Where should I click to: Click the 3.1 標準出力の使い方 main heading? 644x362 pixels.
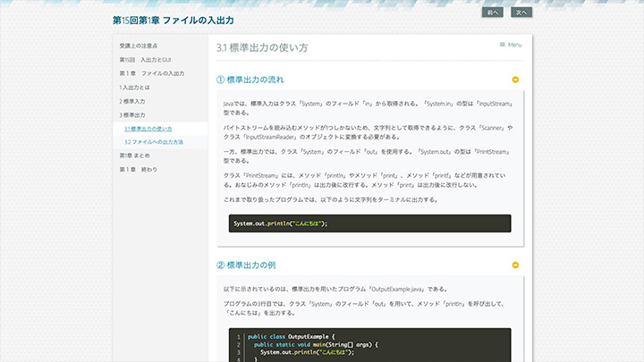click(x=262, y=47)
